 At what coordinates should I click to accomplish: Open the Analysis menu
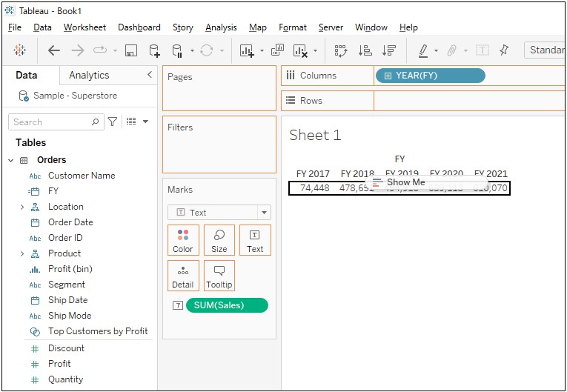(221, 27)
